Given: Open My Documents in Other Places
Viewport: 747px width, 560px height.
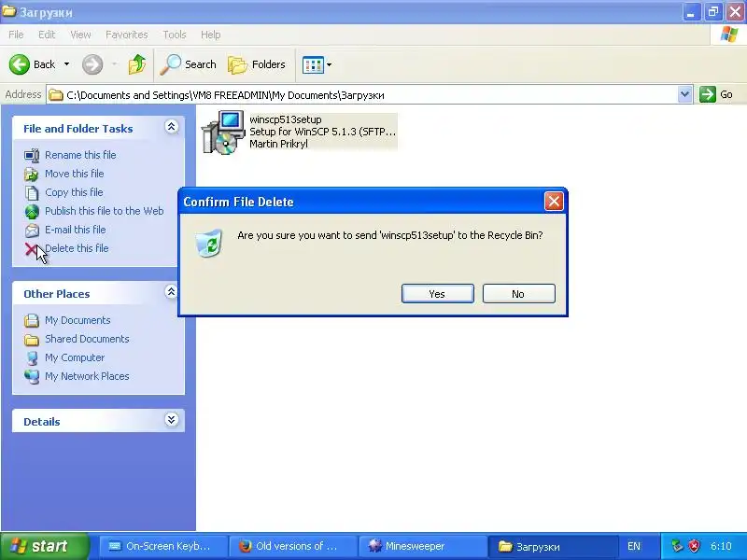Looking at the screenshot, I should [78, 320].
